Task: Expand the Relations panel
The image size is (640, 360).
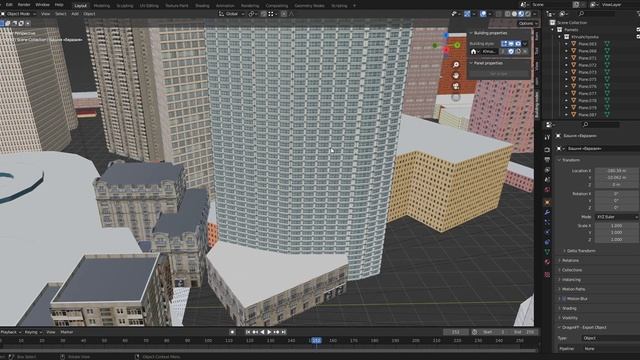Action: tap(569, 260)
